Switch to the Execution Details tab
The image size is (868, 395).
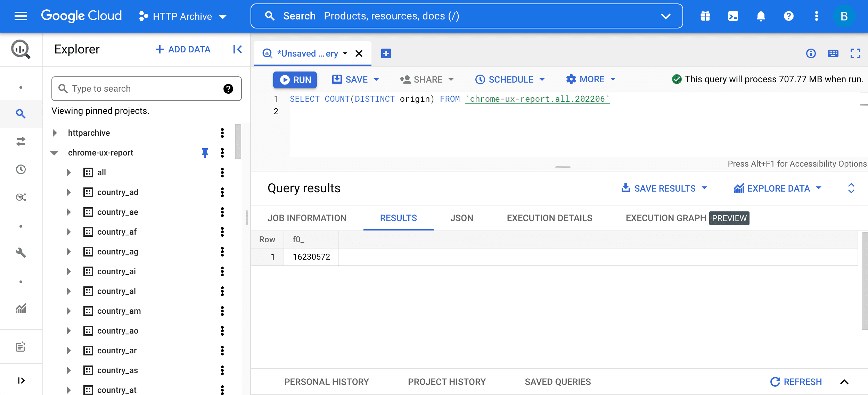[549, 217]
